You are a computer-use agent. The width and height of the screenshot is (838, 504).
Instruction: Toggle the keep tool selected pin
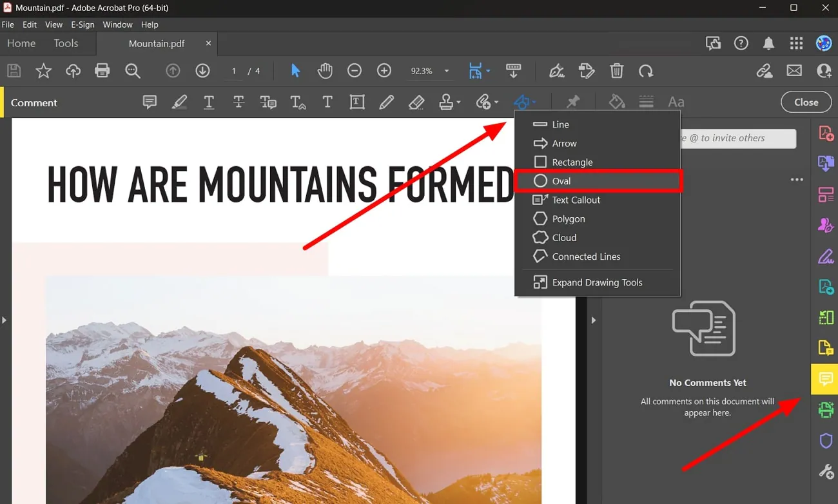(572, 102)
